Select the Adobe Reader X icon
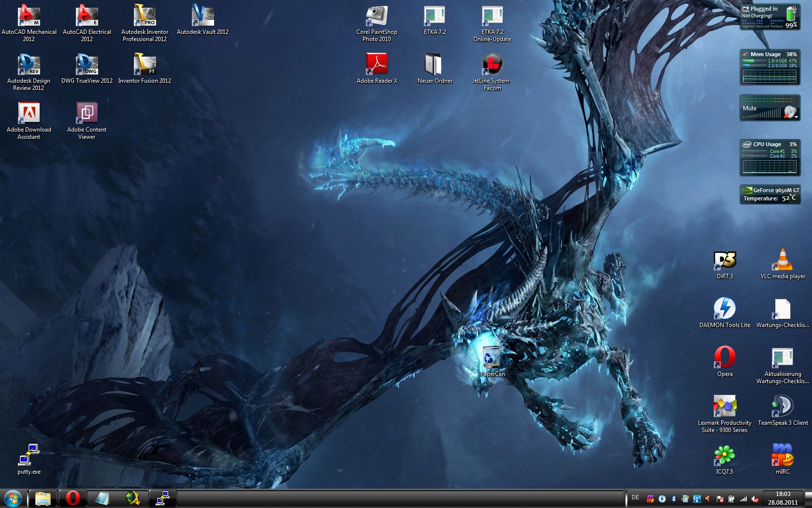The height and width of the screenshot is (508, 812). coord(377,68)
